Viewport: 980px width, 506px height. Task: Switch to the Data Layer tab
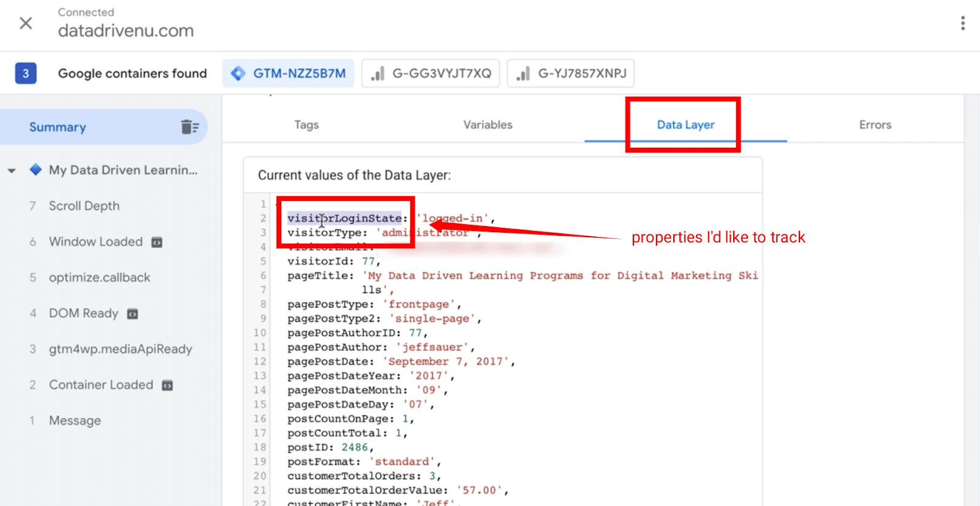pyautogui.click(x=685, y=125)
